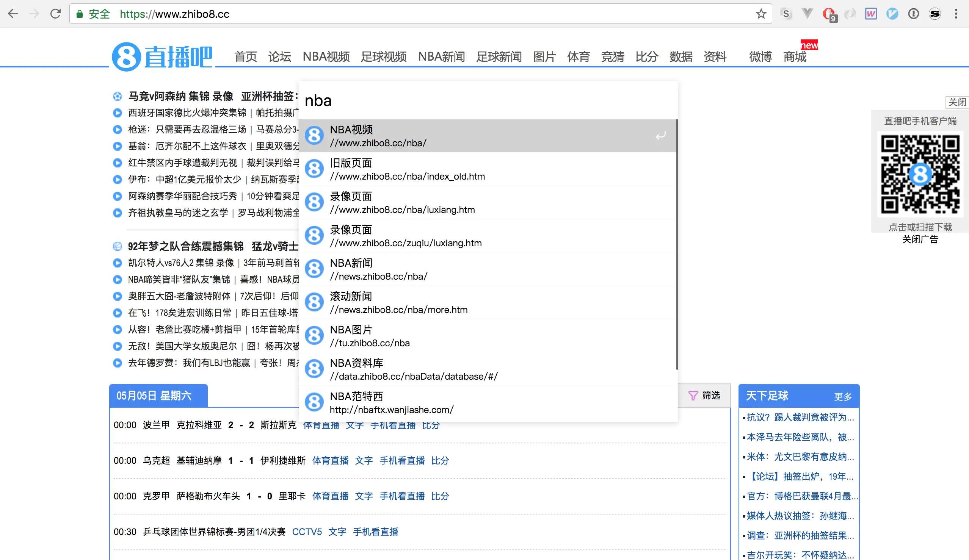
Task: Open the Chrome three-dot menu
Action: coord(956,14)
